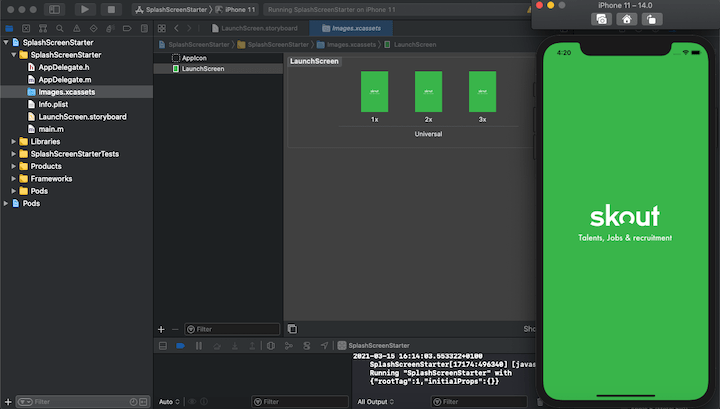This screenshot has height=409, width=720.
Task: Open the All Output console dropdown
Action: pos(376,402)
